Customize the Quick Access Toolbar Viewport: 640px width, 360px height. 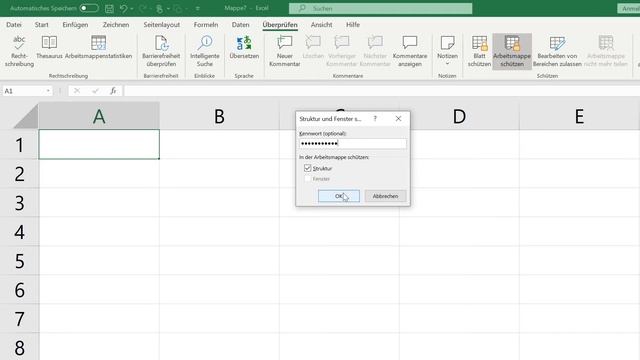click(198, 9)
